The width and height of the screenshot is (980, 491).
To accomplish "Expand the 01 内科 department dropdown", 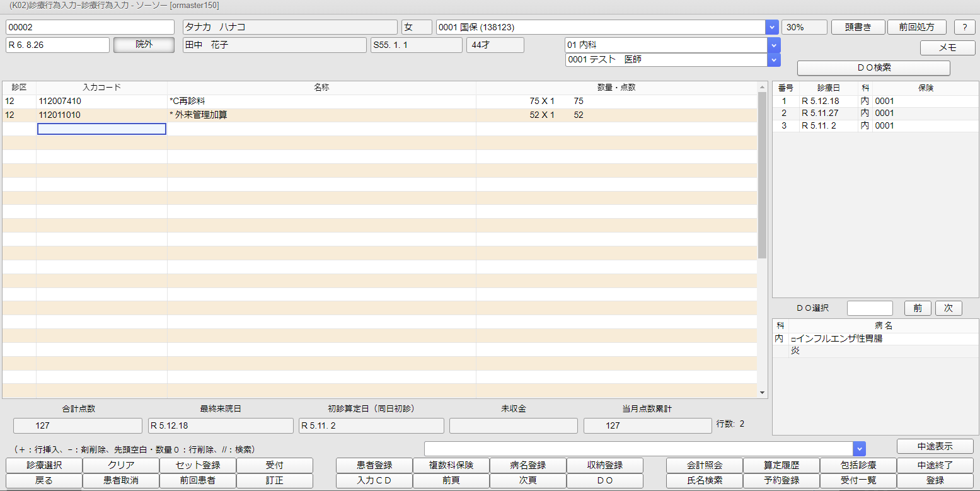I will [x=773, y=45].
